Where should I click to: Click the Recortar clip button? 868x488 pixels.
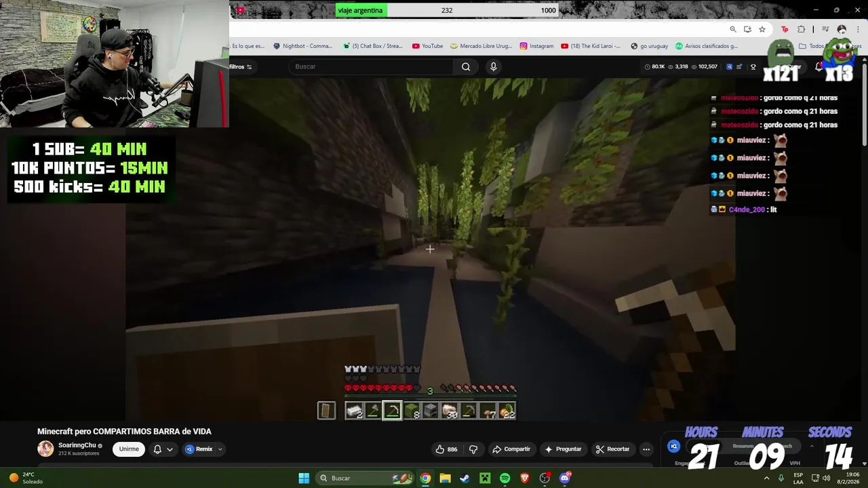[612, 449]
